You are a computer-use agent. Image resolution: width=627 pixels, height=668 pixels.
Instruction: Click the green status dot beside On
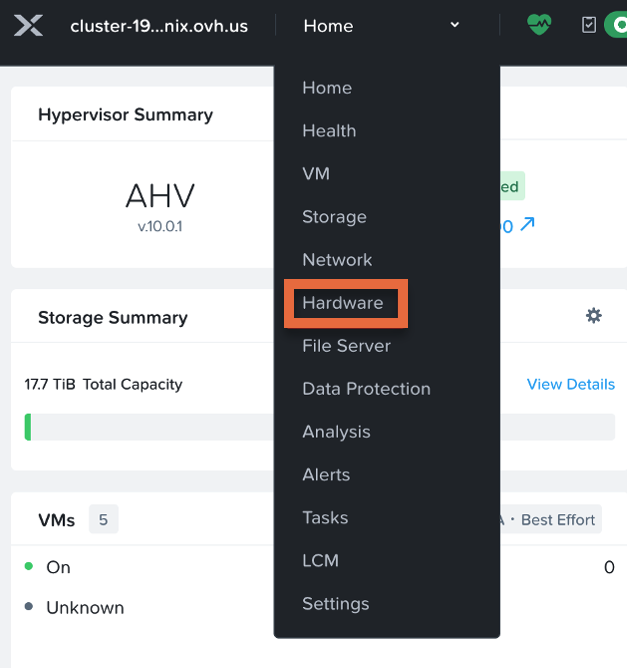click(29, 566)
